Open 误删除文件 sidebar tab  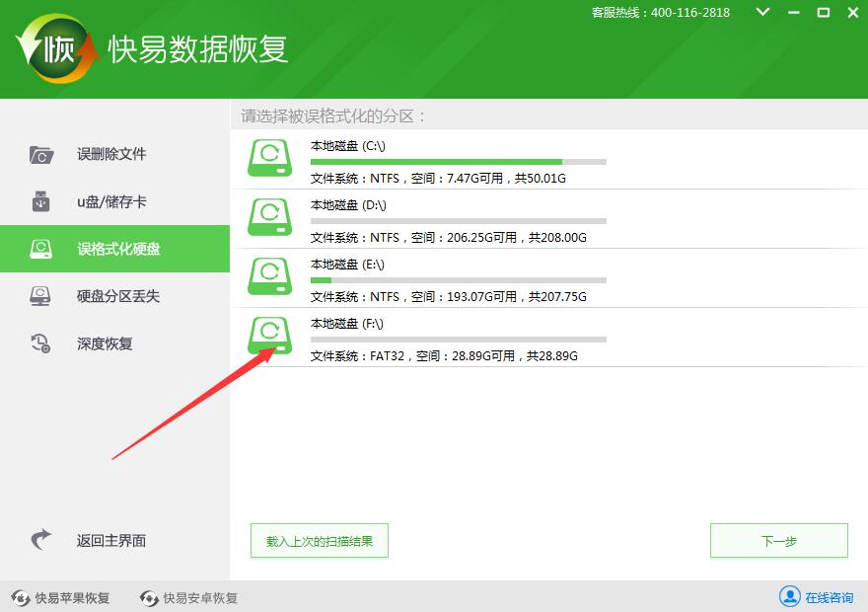(111, 154)
